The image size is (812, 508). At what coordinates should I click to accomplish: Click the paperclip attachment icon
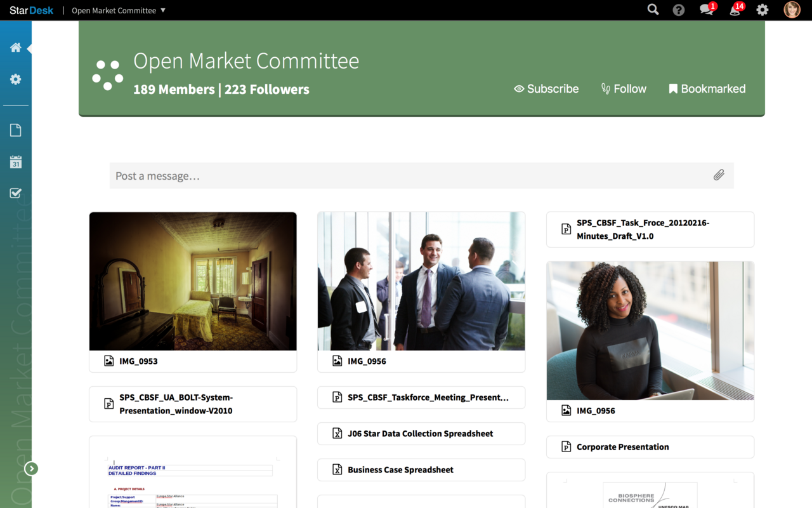(x=719, y=175)
